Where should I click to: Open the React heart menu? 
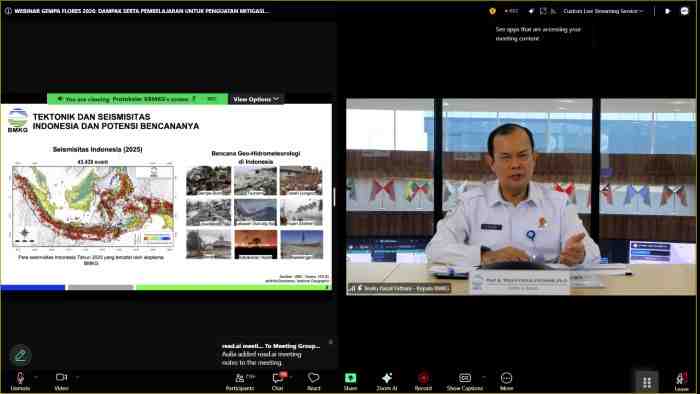click(x=313, y=381)
